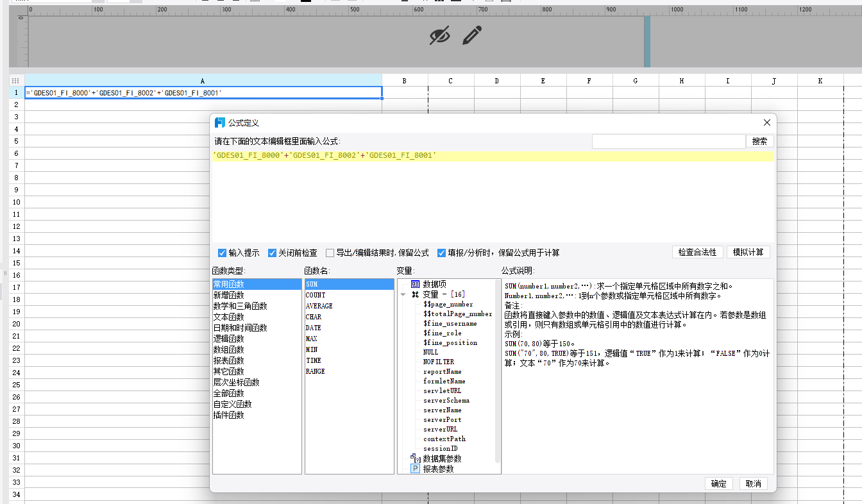Click the formula search input field
Viewport: 862px width, 504px height.
point(669,141)
